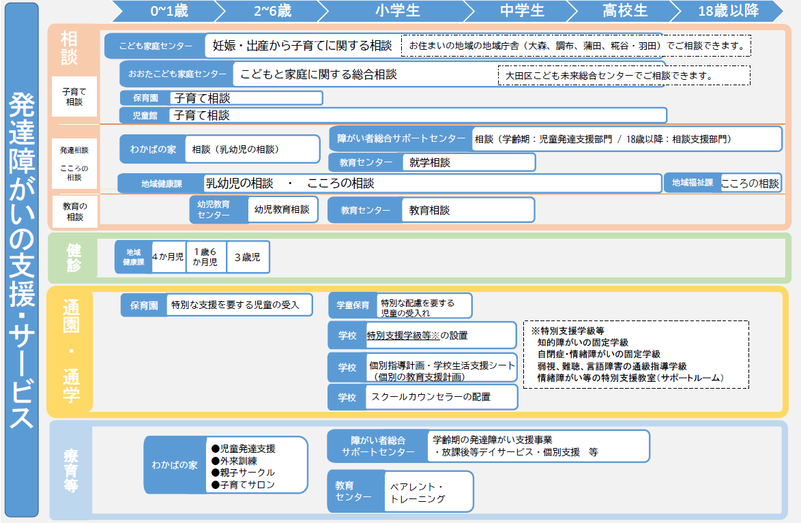801x523 pixels.
Task: Click the 健診 section heading
Action: 74,257
